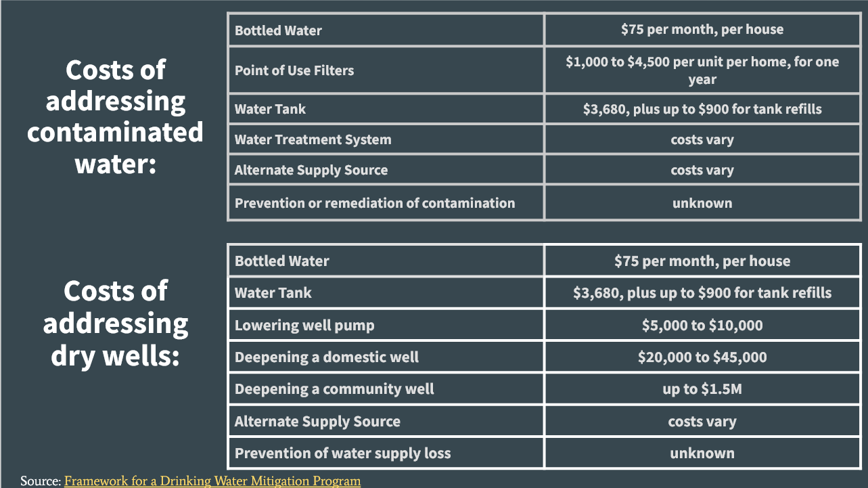Click the dry wells table's Alternate Supply Source cell
868x488 pixels.
[x=386, y=421]
